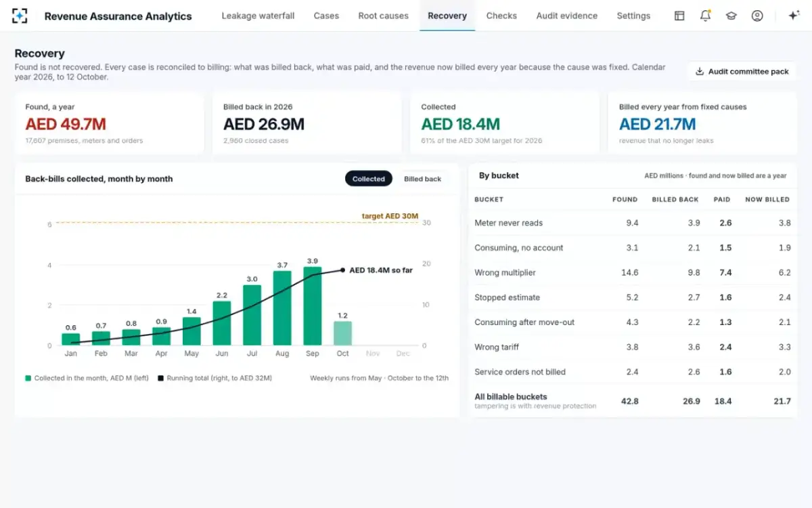Switch to the Cases tab
This screenshot has height=508, width=812.
[326, 16]
